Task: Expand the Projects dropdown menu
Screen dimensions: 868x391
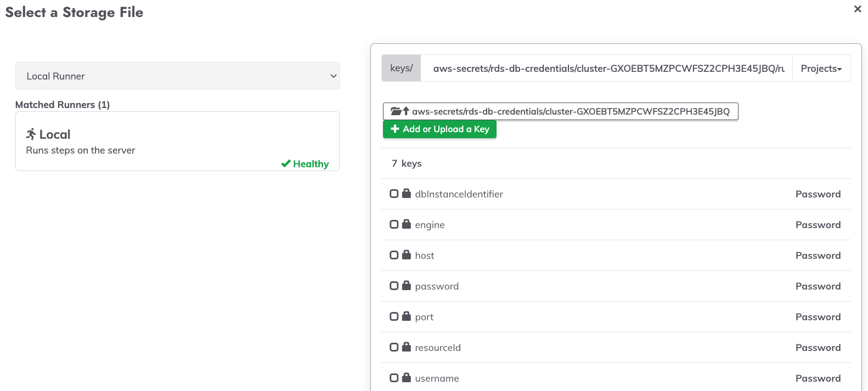Action: click(x=821, y=68)
